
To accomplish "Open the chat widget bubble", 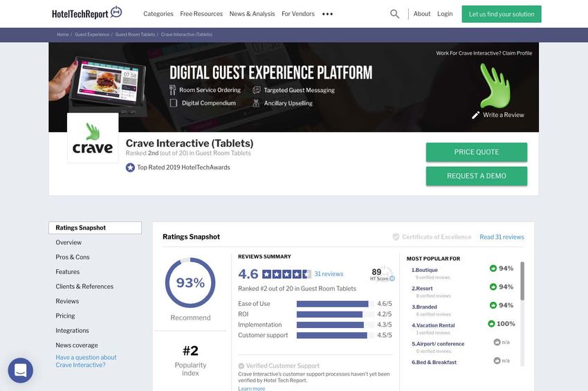I will pyautogui.click(x=21, y=370).
